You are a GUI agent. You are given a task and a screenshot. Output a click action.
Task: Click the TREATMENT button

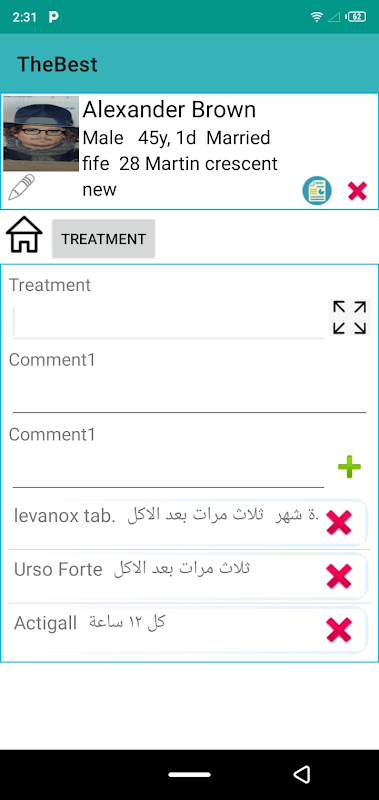coord(104,238)
